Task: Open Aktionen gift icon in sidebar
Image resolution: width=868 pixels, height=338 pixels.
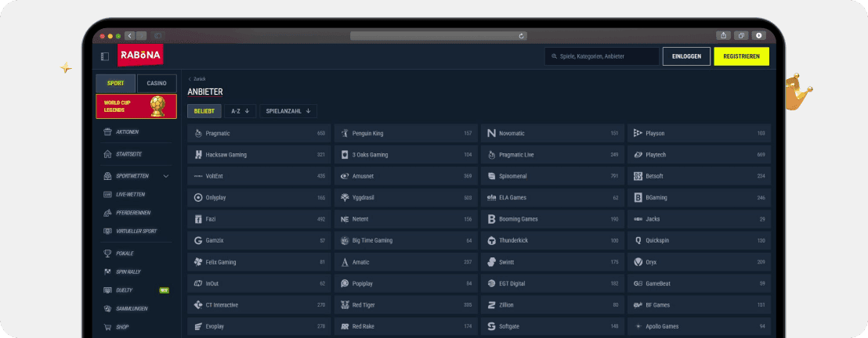Action: 107,132
